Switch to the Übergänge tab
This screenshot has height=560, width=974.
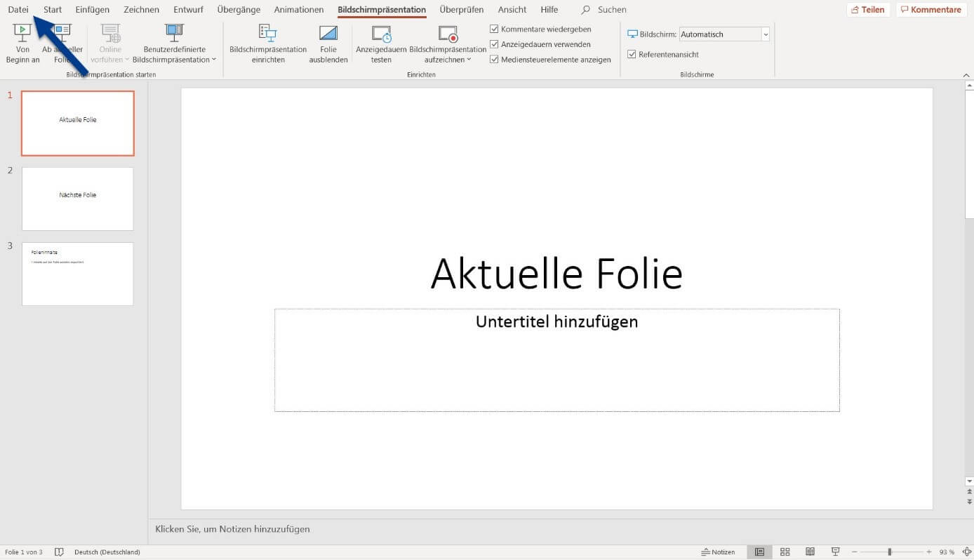(239, 10)
